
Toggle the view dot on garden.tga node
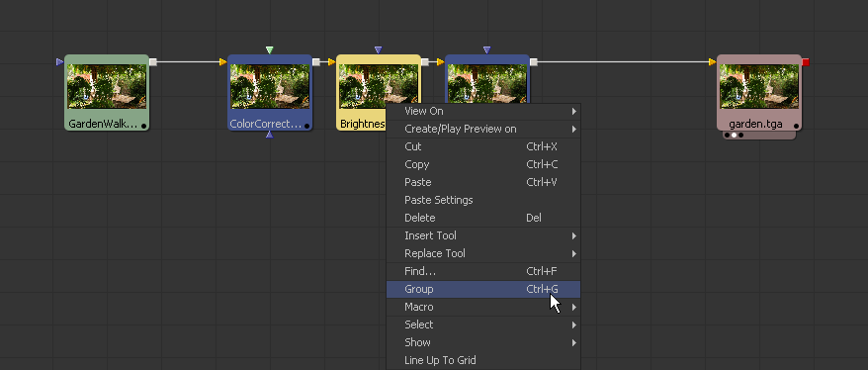796,126
